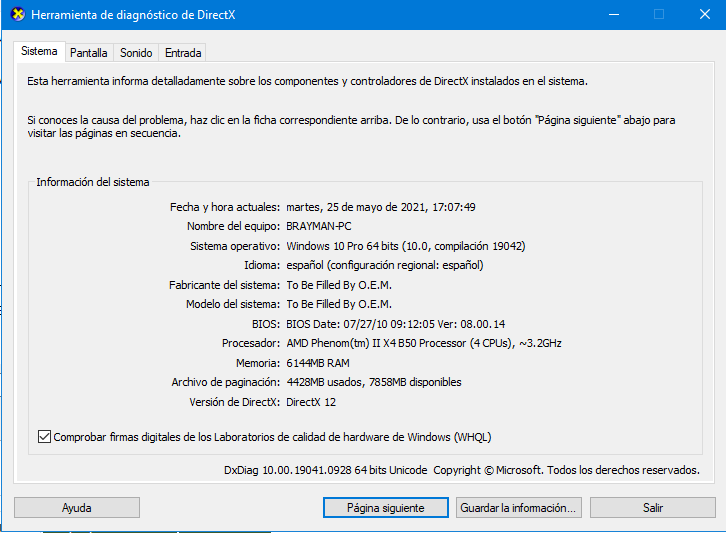Click the AMD Phenom II processor value

coord(424,343)
